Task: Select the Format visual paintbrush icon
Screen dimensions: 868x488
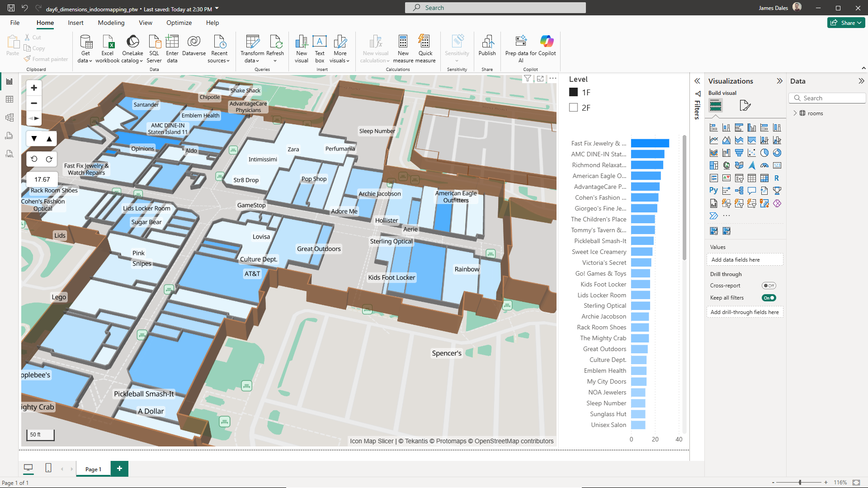Action: click(x=745, y=106)
